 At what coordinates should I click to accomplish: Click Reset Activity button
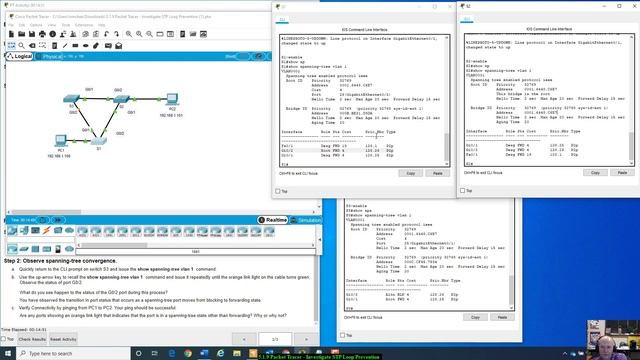(63, 339)
